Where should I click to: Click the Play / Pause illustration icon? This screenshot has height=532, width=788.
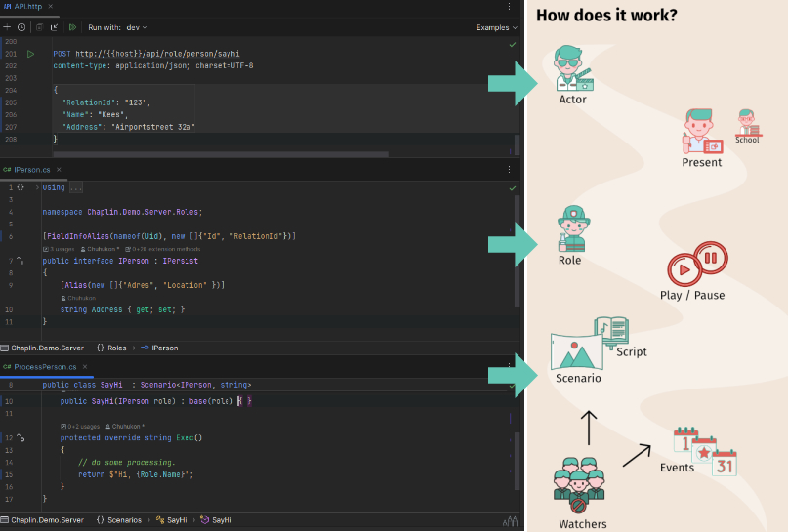(697, 266)
